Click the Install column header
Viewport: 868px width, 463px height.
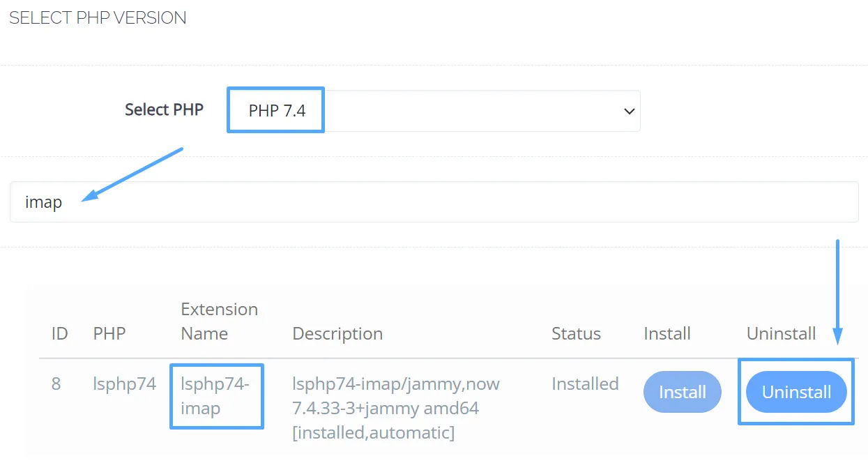coord(667,334)
